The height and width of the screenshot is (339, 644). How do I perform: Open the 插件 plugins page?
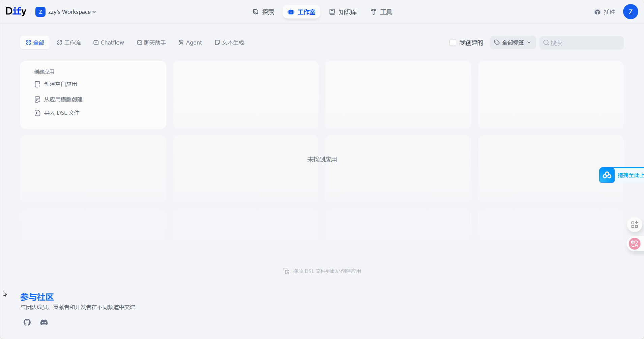pos(605,12)
